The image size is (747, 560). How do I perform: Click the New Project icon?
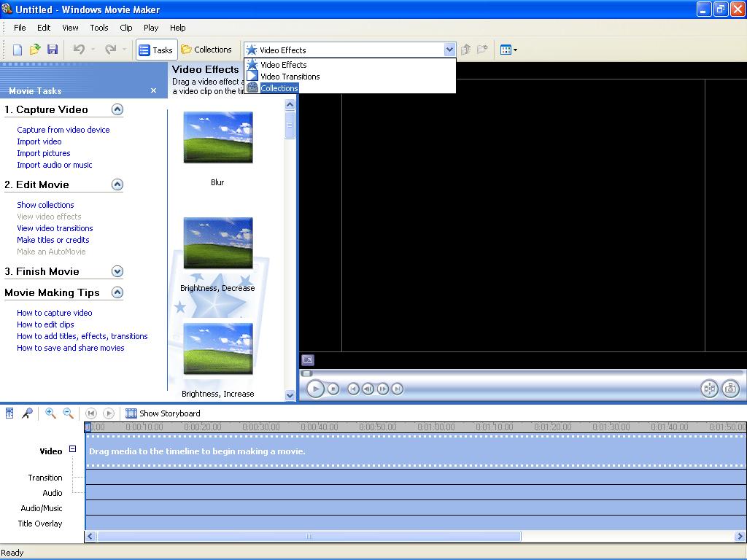pos(18,50)
